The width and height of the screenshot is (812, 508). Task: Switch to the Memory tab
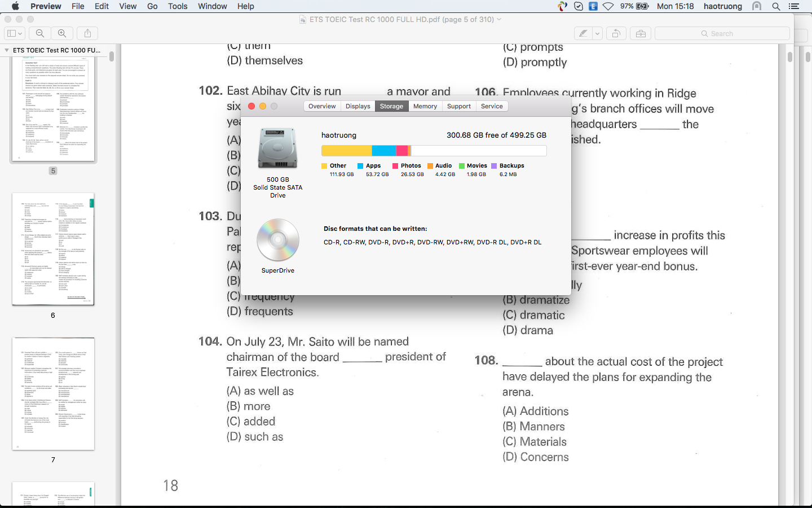tap(425, 106)
